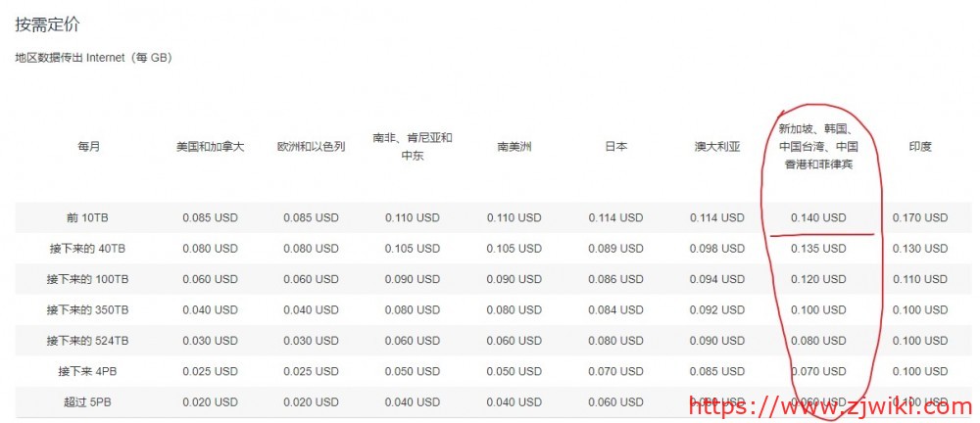
Task: Click the 0.120 USD cell
Action: click(818, 279)
